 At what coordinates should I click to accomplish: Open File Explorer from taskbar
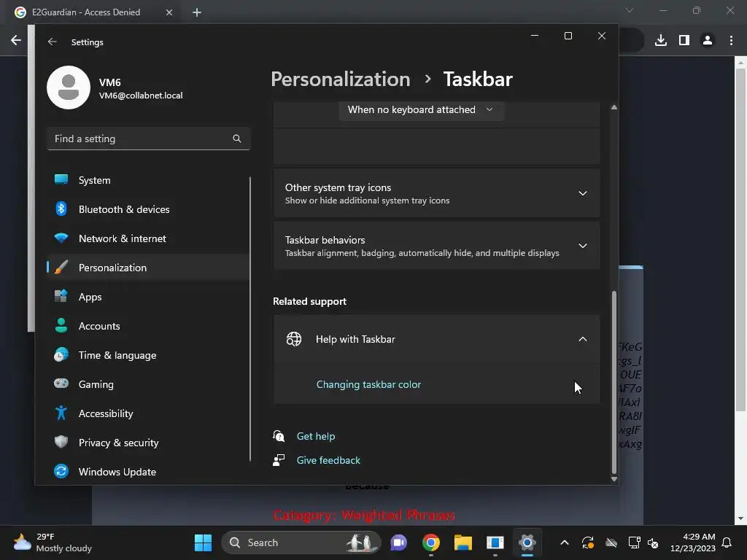462,542
